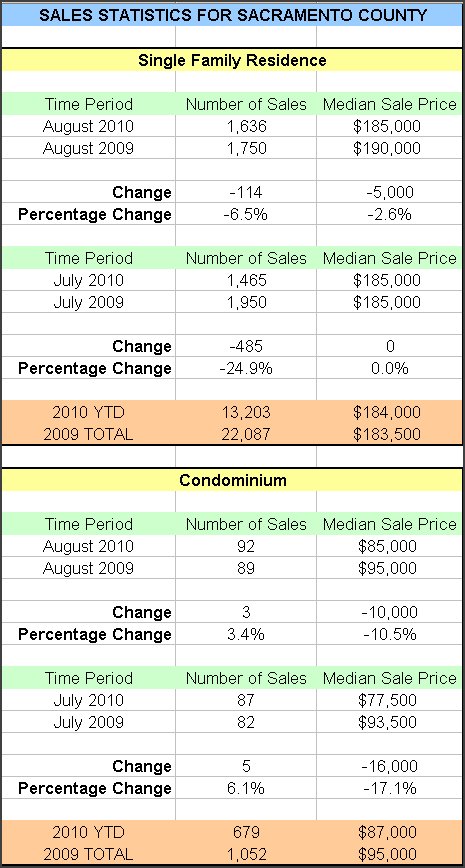Screen dimensions: 465x868
Task: Select the -6.5% percentage change cell
Action: coord(246,214)
